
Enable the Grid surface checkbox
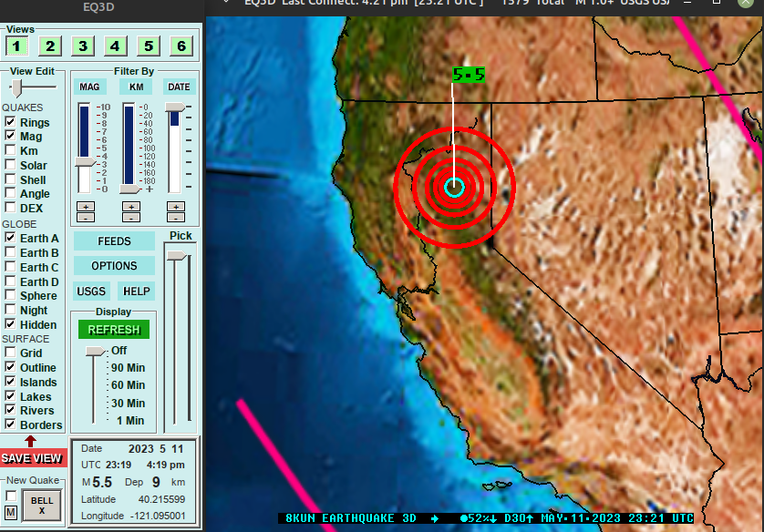tap(10, 353)
